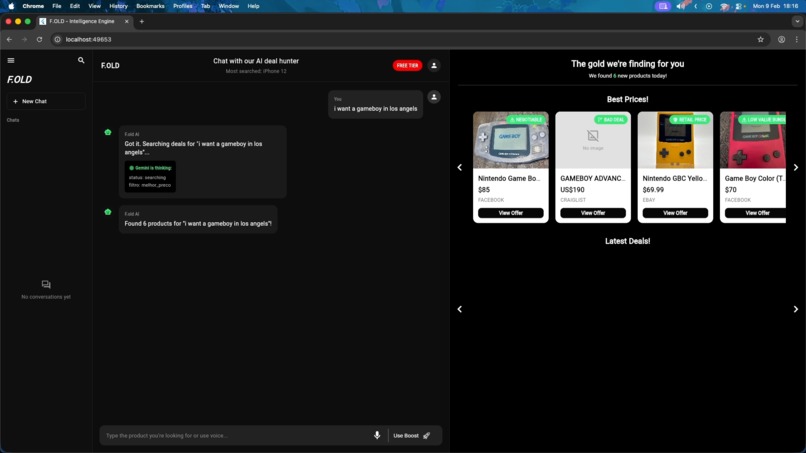The image size is (806, 453).
Task: Open Chrome three-dot menu
Action: coord(797,39)
